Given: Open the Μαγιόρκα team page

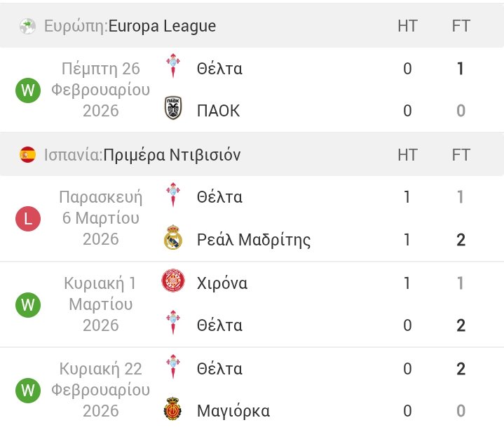Looking at the screenshot, I should coord(233,411).
